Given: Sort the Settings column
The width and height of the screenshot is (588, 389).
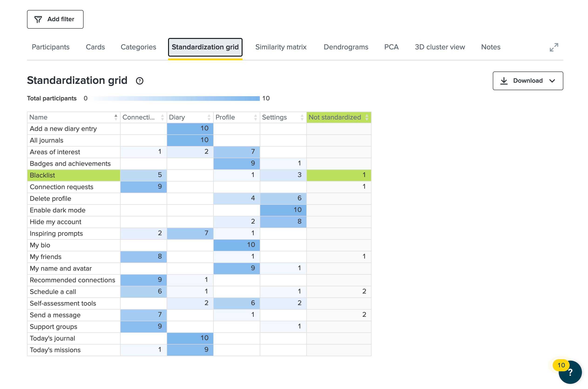Looking at the screenshot, I should coord(302,117).
